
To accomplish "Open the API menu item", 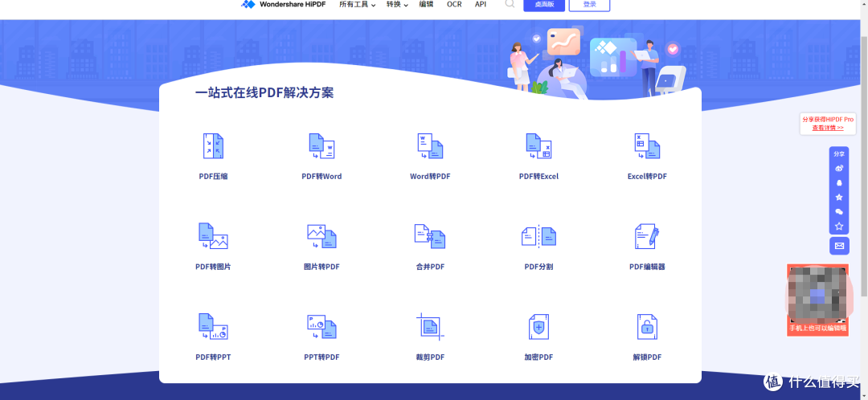I will pos(481,4).
